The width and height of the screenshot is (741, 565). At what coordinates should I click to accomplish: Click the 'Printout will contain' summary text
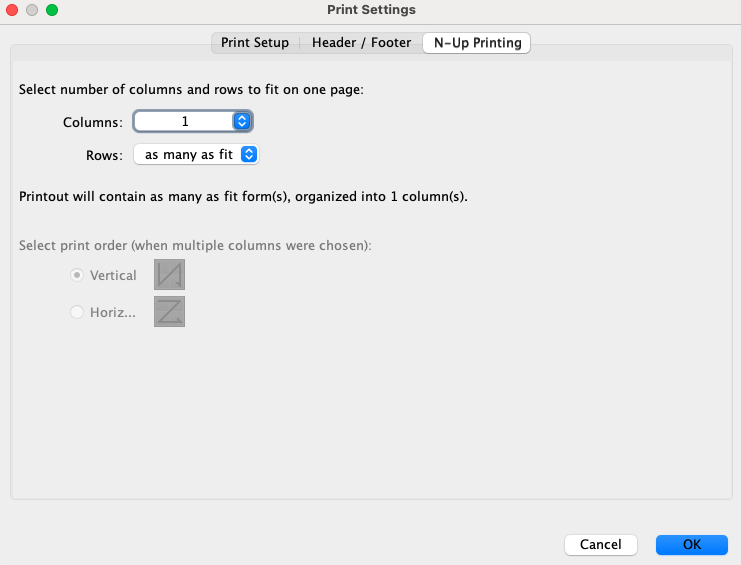244,196
